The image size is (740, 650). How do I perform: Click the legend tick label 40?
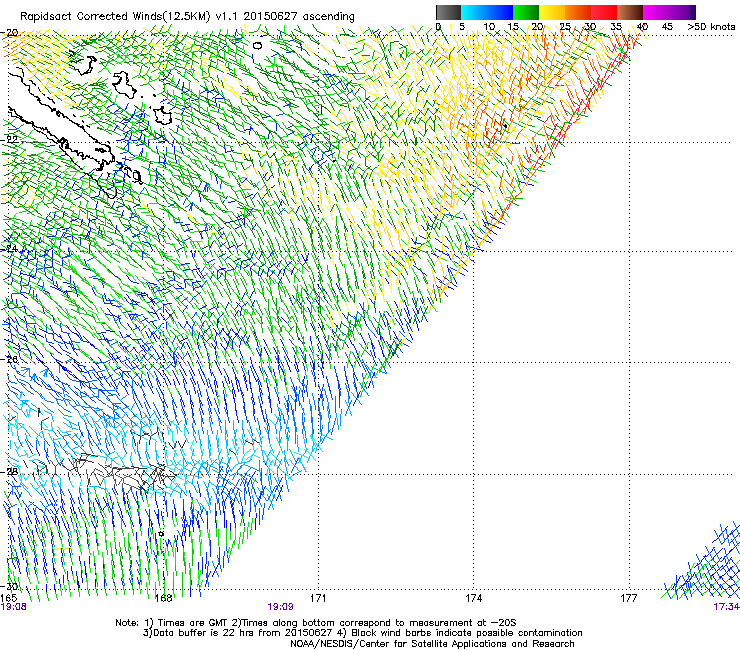pyautogui.click(x=642, y=27)
